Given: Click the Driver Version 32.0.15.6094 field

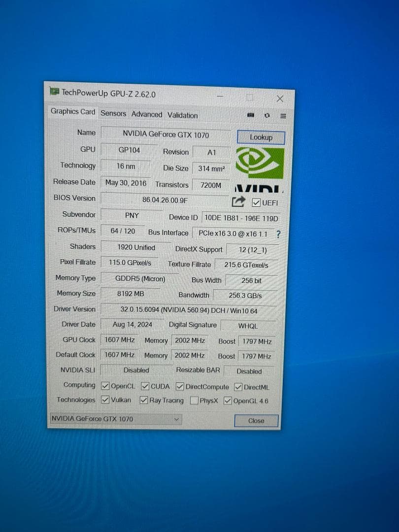Looking at the screenshot, I should click(x=189, y=310).
